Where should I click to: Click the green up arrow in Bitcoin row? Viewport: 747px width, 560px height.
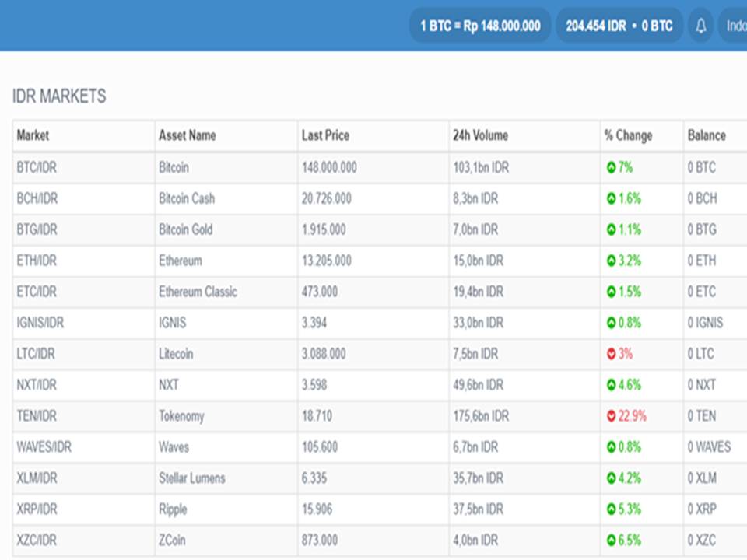click(612, 168)
